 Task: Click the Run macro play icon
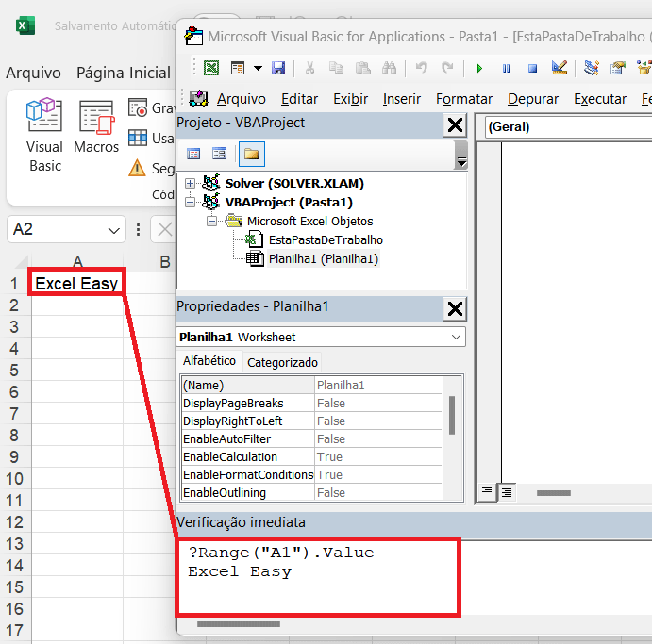click(x=479, y=68)
